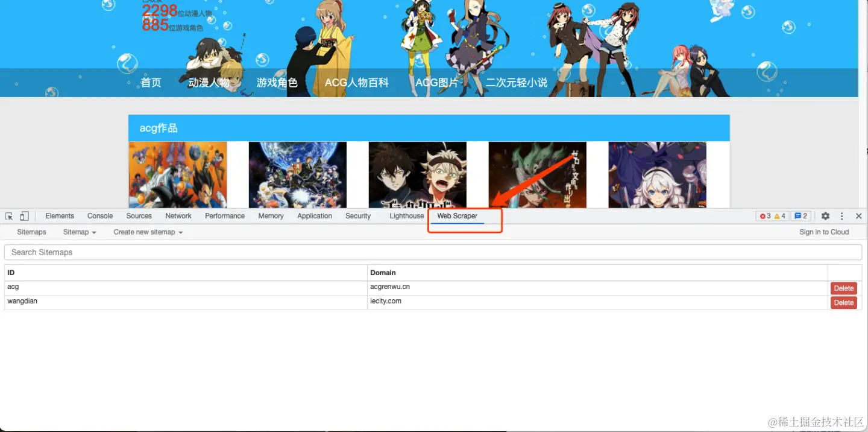Click Sign in to Cloud link
The width and height of the screenshot is (868, 432).
824,232
